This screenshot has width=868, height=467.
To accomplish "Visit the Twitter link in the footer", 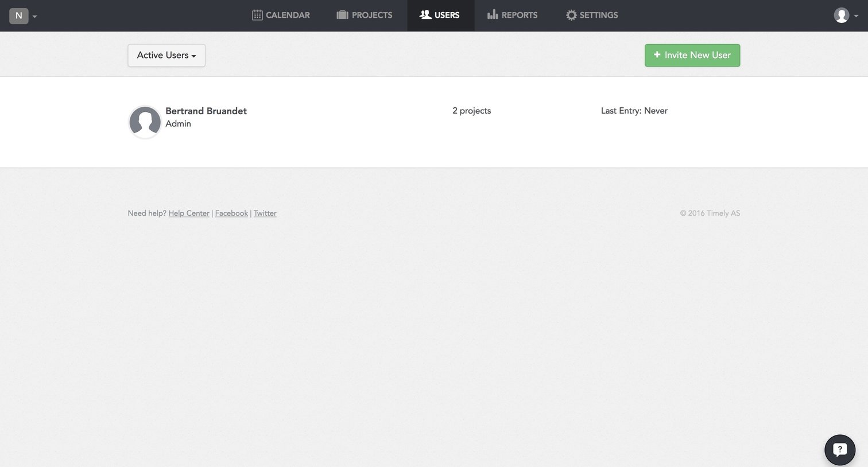I will point(265,213).
